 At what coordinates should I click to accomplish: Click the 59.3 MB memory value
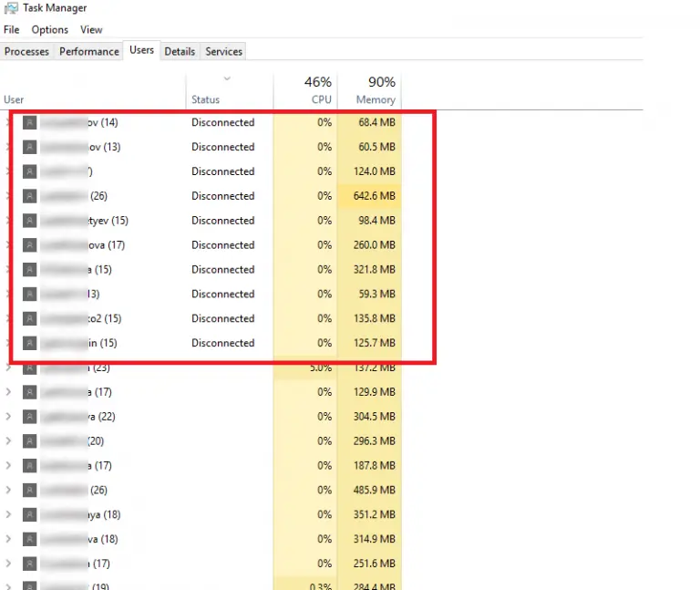(376, 295)
